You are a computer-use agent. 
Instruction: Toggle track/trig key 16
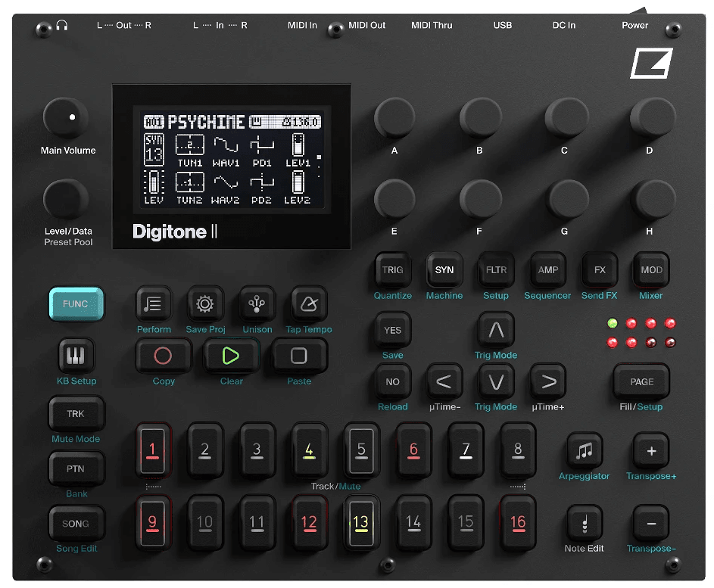[x=518, y=522]
